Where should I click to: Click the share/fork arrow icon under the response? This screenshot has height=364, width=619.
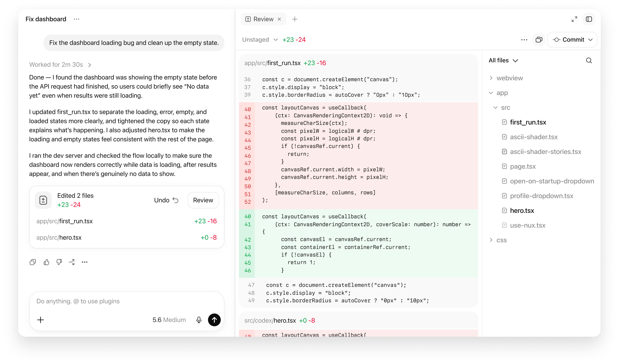72,262
